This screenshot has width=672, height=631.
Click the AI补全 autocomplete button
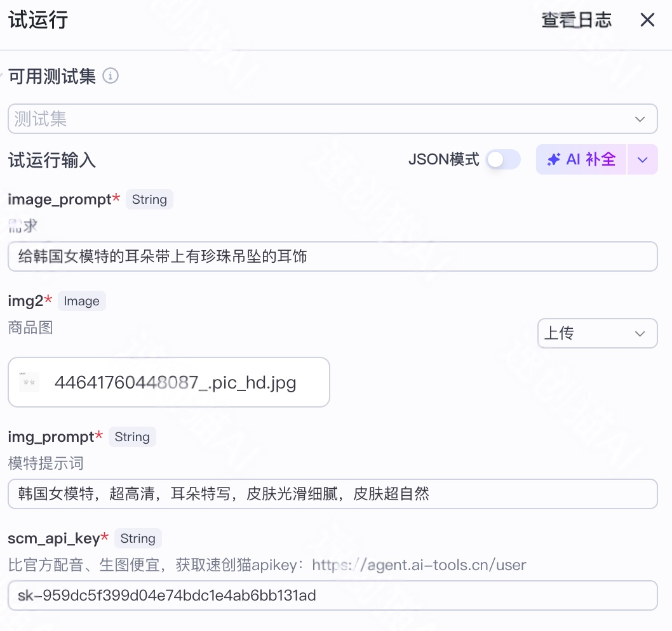[x=579, y=159]
